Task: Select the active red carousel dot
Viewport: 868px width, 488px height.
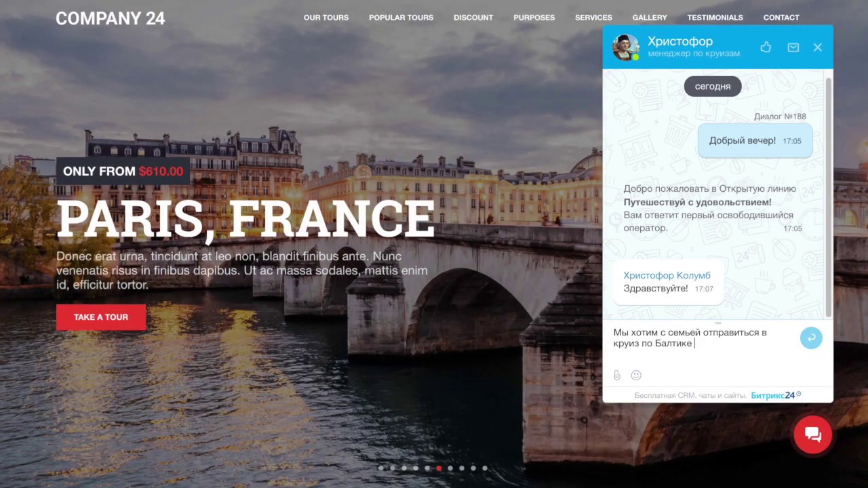Action: [x=439, y=468]
